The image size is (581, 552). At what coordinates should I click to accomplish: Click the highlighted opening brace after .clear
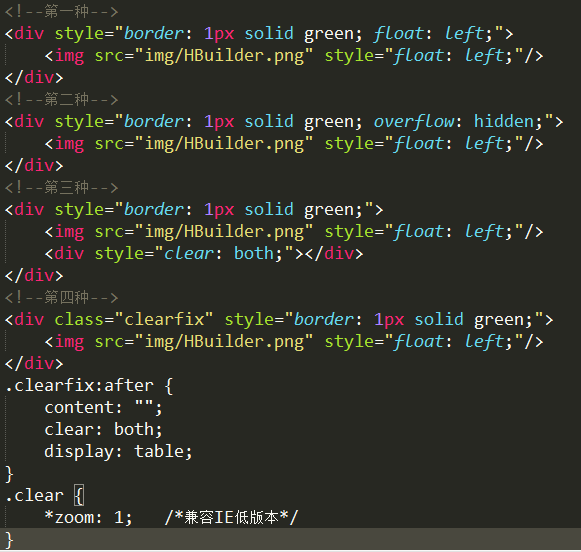pyautogui.click(x=79, y=495)
